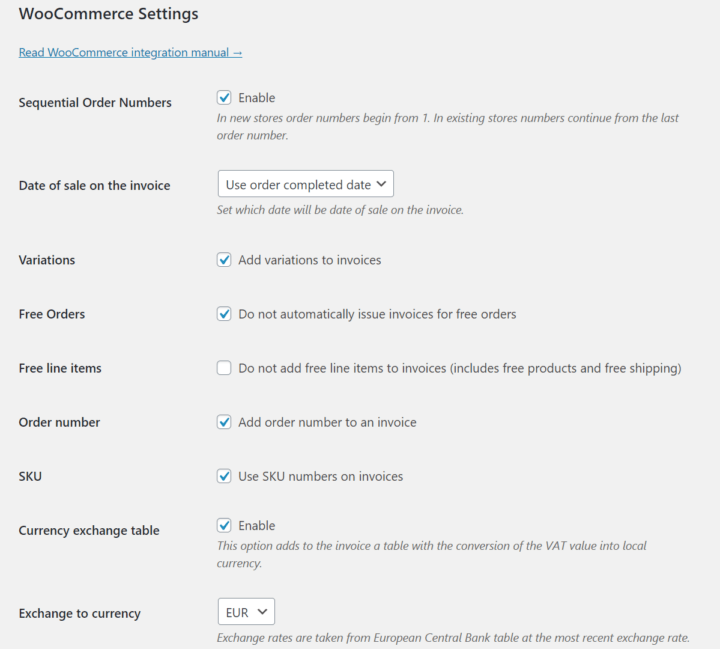The height and width of the screenshot is (649, 720).
Task: Click the Free line items label
Action: 60,368
